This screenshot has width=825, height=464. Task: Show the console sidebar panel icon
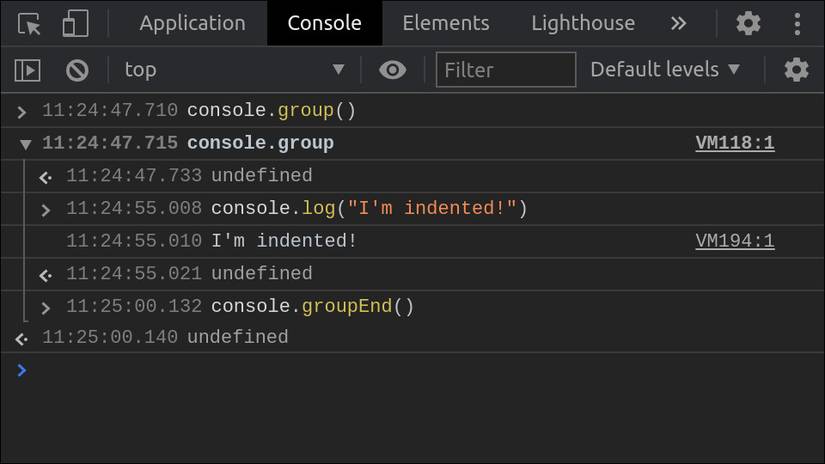click(x=27, y=70)
